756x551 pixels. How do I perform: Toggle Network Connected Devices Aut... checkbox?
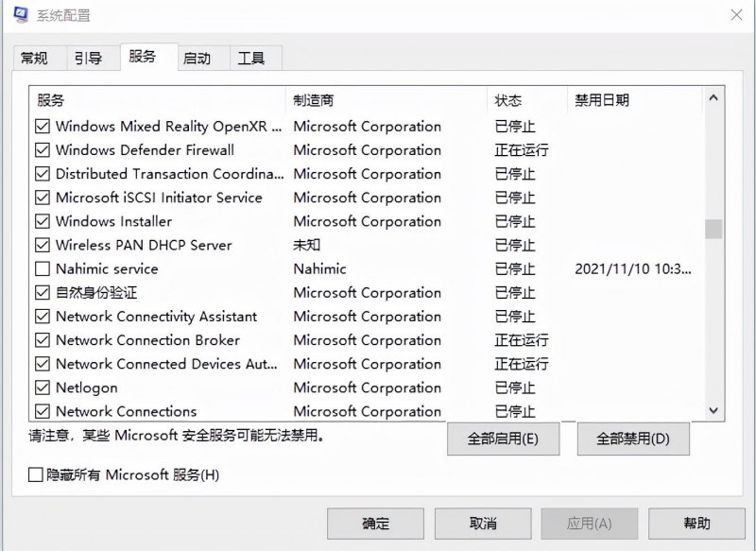click(43, 364)
